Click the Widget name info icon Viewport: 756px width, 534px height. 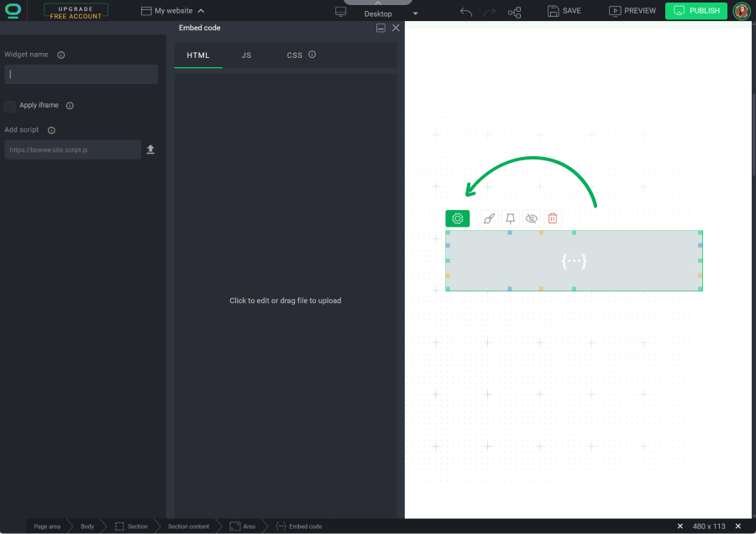pyautogui.click(x=60, y=55)
